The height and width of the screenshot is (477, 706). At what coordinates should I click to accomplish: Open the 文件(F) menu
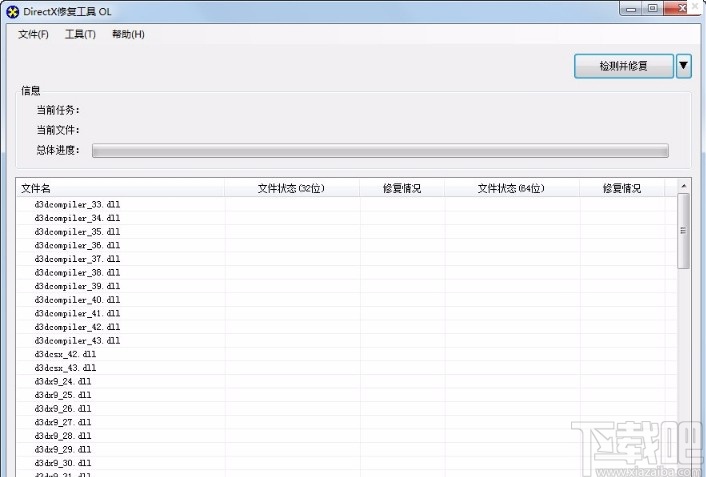point(33,34)
